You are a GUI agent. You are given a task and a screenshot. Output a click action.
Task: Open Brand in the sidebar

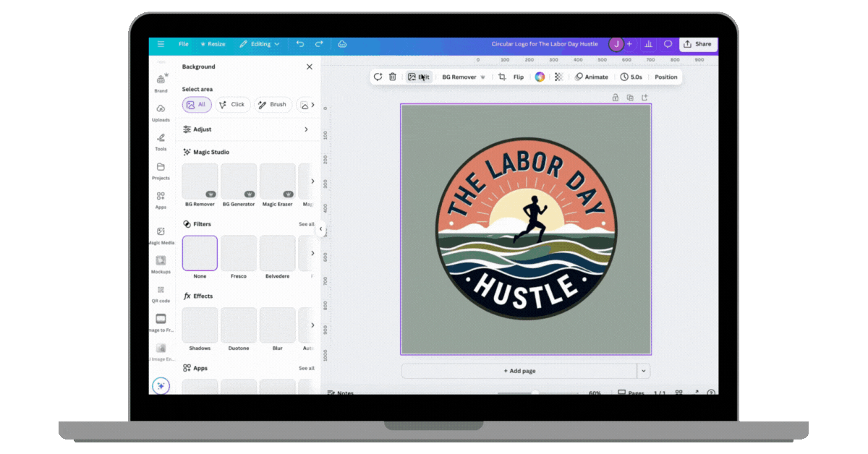point(161,82)
